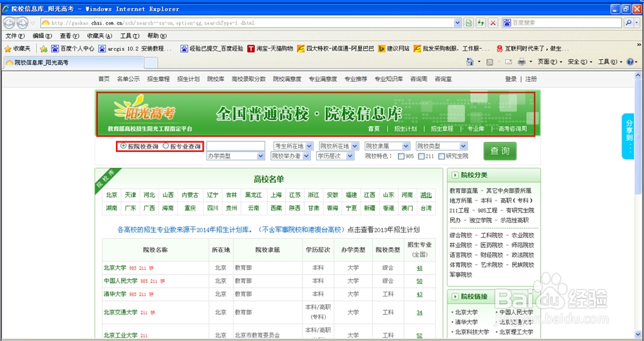Click the search keyword input box

[x=236, y=146]
